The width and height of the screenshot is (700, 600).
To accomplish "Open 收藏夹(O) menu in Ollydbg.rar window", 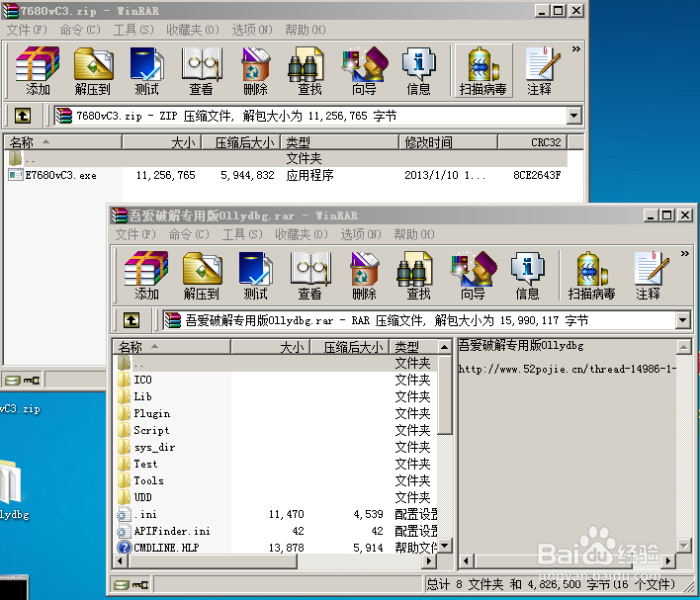I will (x=302, y=234).
